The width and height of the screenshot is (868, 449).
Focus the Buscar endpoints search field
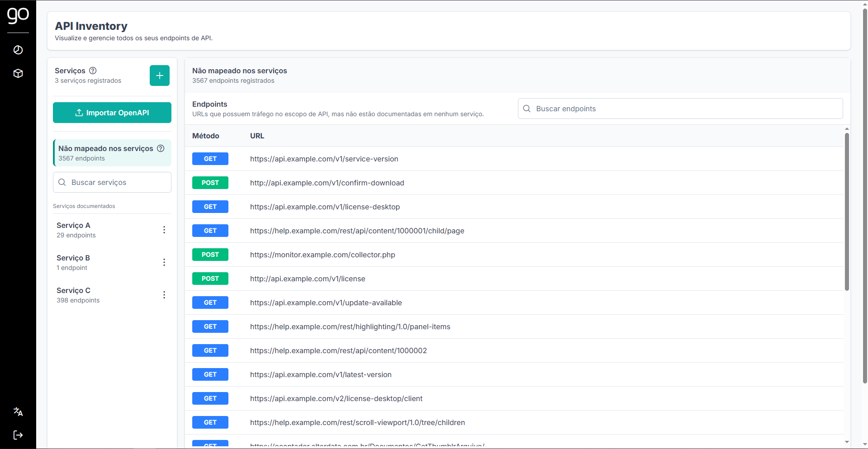click(x=680, y=109)
